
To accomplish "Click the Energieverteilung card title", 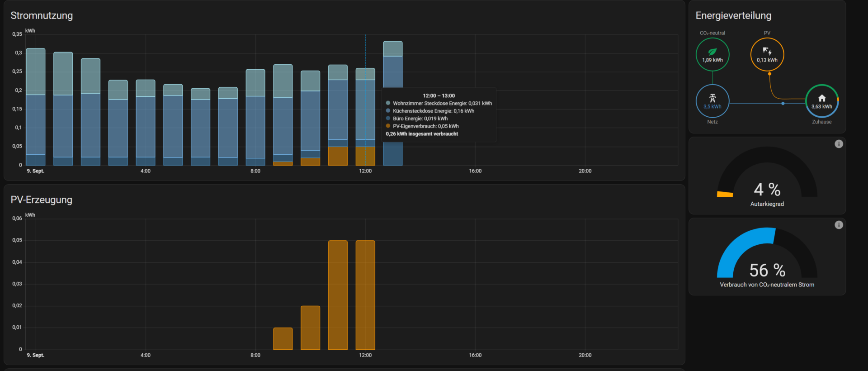I will 733,15.
